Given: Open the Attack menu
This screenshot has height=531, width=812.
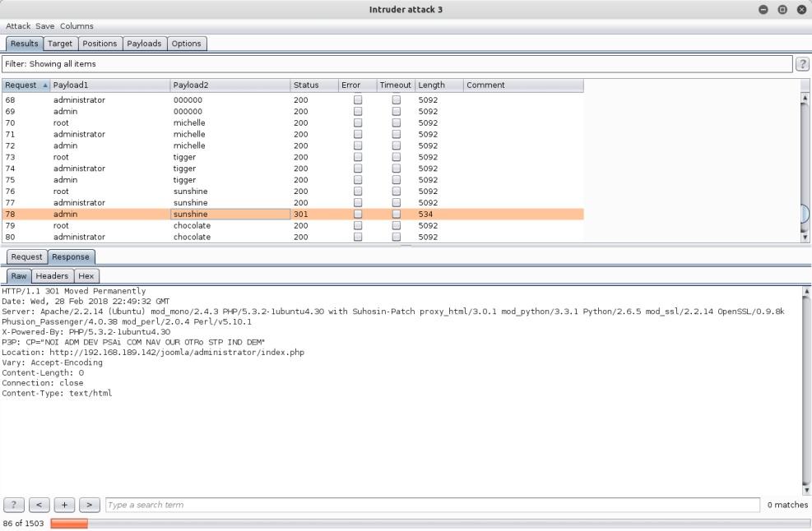Looking at the screenshot, I should click(x=18, y=26).
